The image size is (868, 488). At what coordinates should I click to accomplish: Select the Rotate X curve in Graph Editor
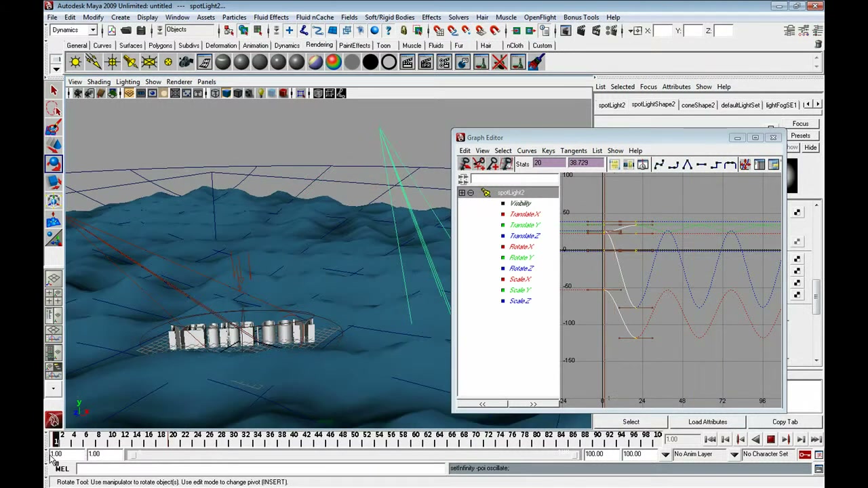521,247
